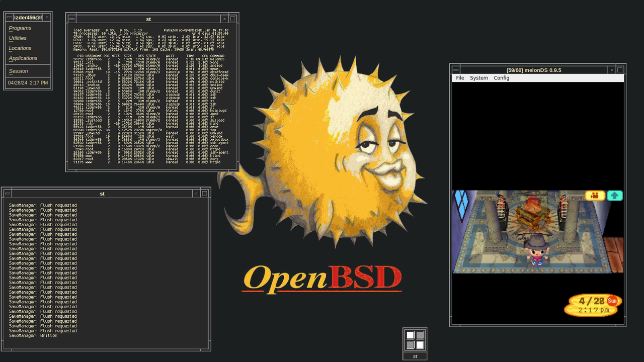This screenshot has width=644, height=362.
Task: Click the izder456 toolbox title bar
Action: pyautogui.click(x=28, y=17)
